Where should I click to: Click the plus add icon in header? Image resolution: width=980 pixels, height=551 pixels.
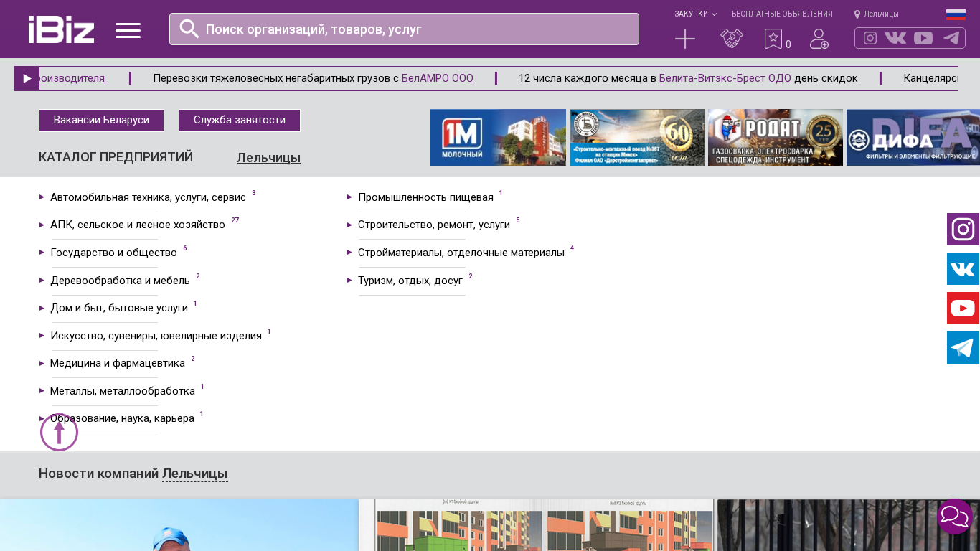coord(685,39)
